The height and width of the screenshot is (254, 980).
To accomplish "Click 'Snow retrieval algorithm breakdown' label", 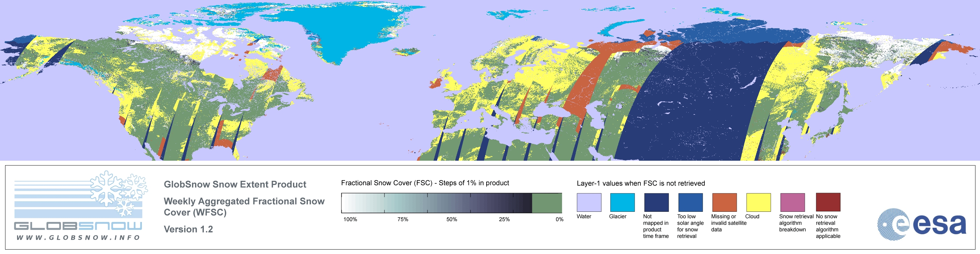I will pyautogui.click(x=796, y=223).
